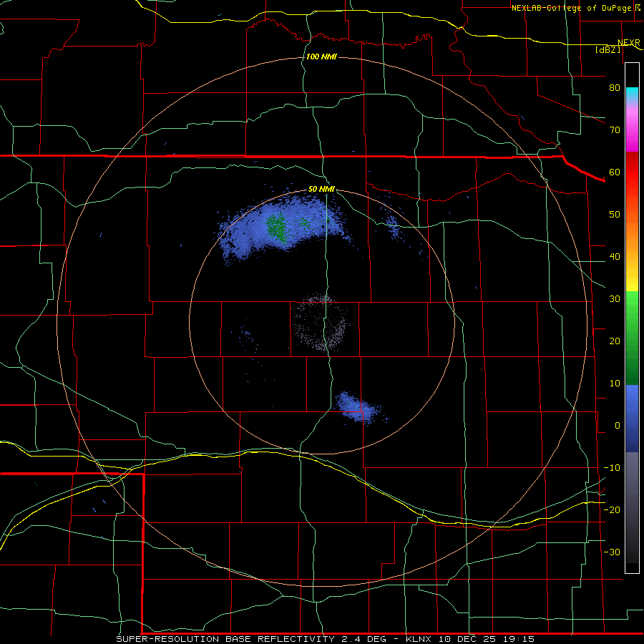Click the [dBZ] unit label
Viewport: 644px width, 644px height.
pyautogui.click(x=608, y=49)
